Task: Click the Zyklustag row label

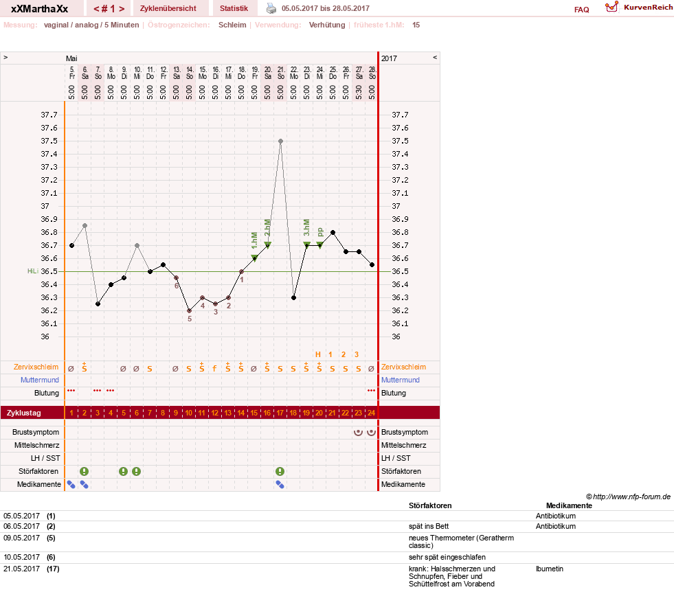Action: coord(24,413)
